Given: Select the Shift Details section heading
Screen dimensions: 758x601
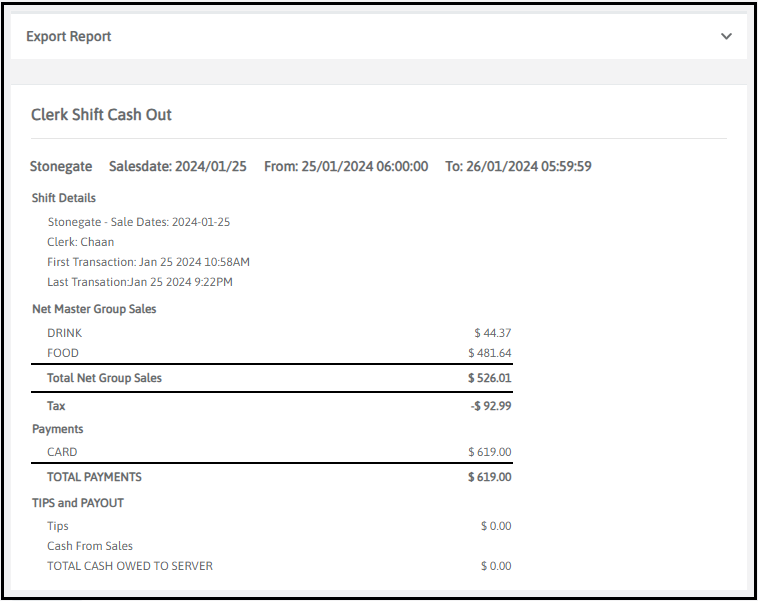Looking at the screenshot, I should point(64,198).
